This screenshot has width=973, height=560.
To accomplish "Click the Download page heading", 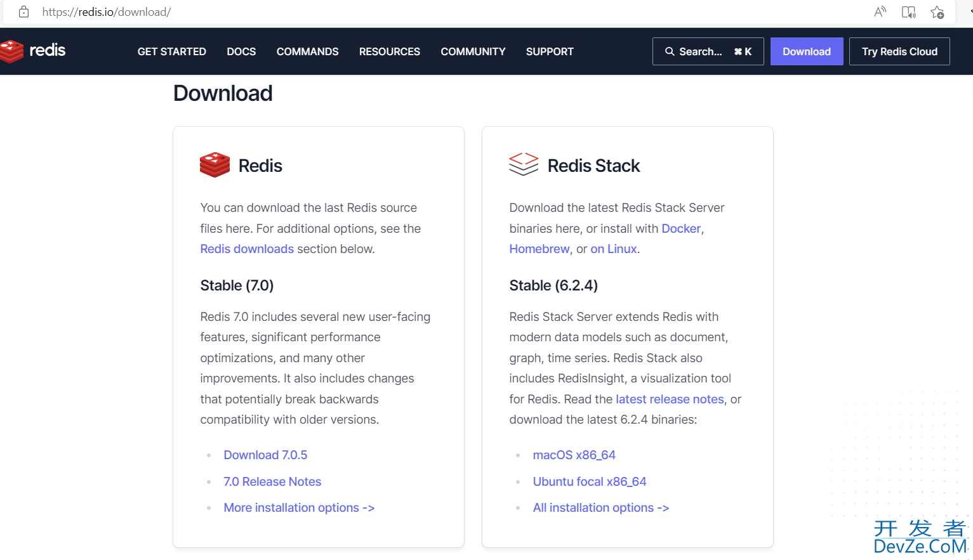I will [223, 93].
